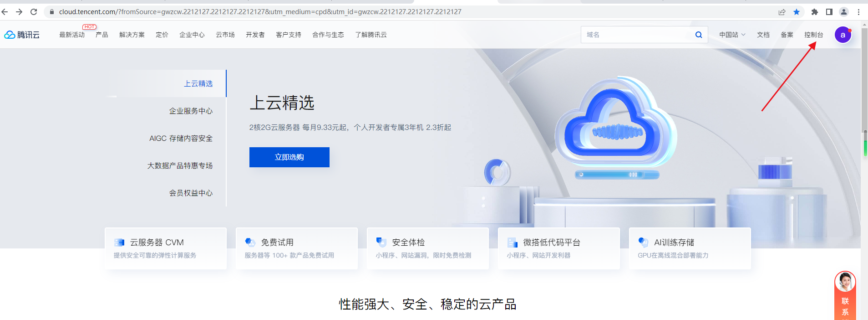868x320 pixels.
Task: Click the 微搭低代码平台 card icon
Action: [x=513, y=243]
